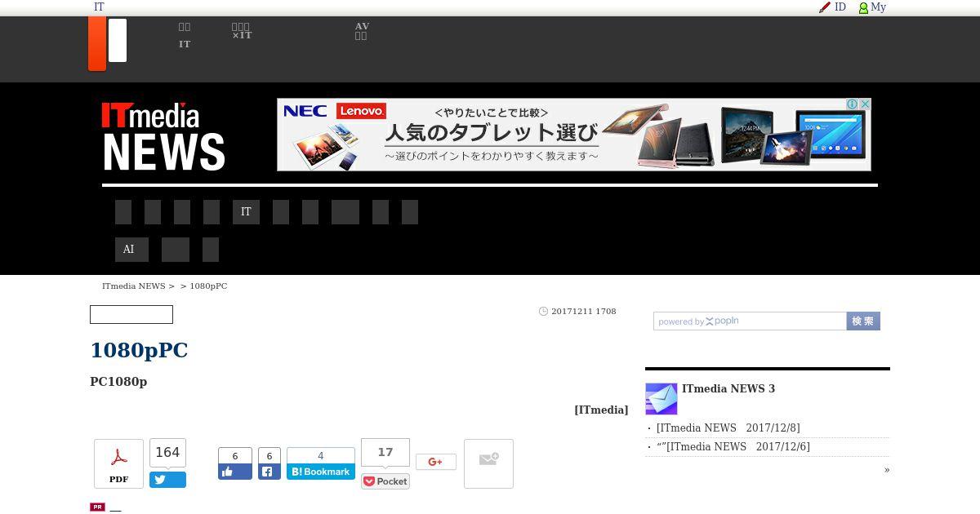Select the IT navigation tab
Image resolution: width=980 pixels, height=514 pixels.
246,212
